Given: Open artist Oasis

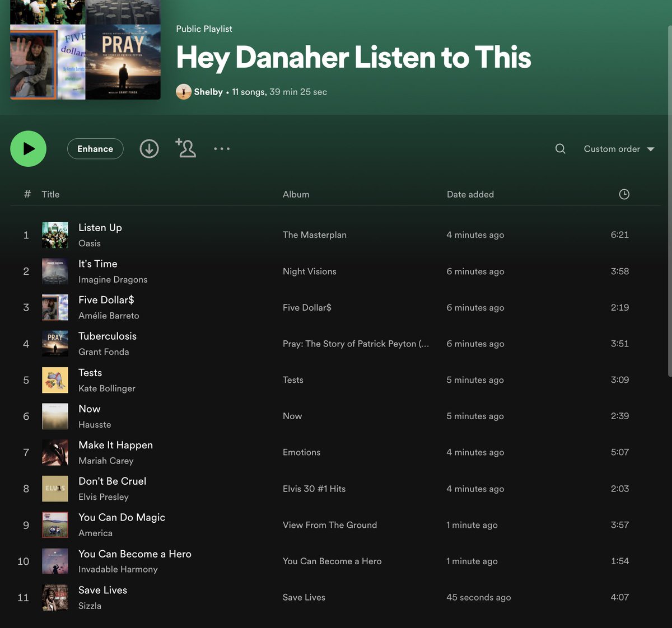Looking at the screenshot, I should pyautogui.click(x=90, y=243).
